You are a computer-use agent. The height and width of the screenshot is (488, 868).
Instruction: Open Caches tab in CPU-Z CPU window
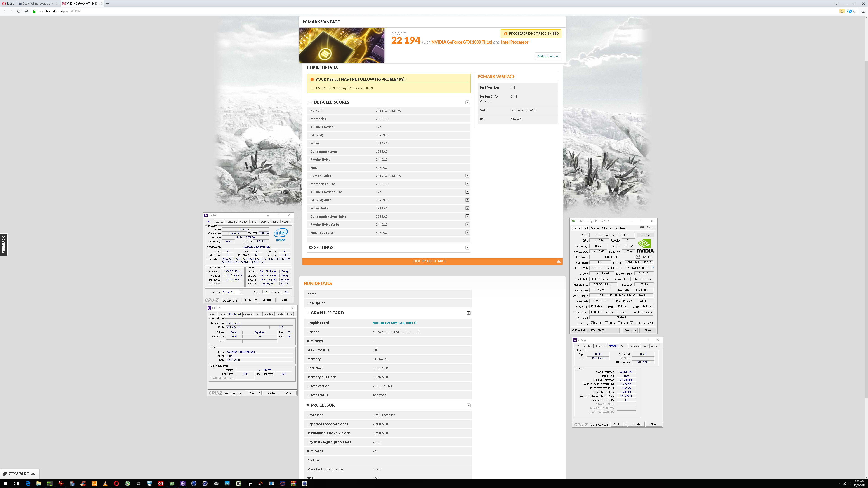pos(219,222)
